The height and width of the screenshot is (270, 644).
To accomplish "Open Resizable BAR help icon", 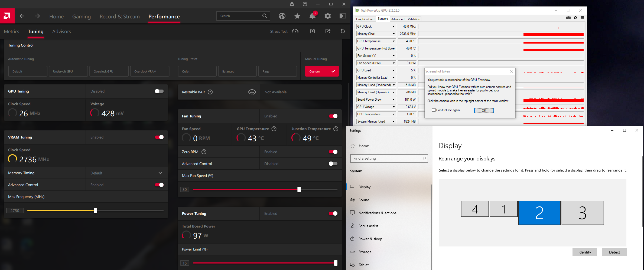I will point(210,92).
